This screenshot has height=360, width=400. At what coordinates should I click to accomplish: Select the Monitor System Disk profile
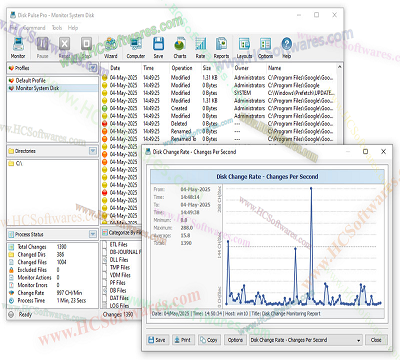point(53,88)
